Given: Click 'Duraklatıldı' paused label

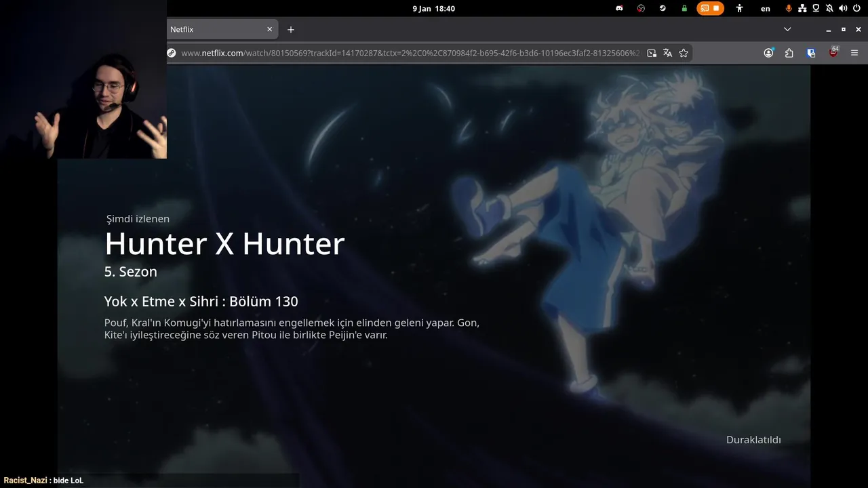Looking at the screenshot, I should [753, 440].
